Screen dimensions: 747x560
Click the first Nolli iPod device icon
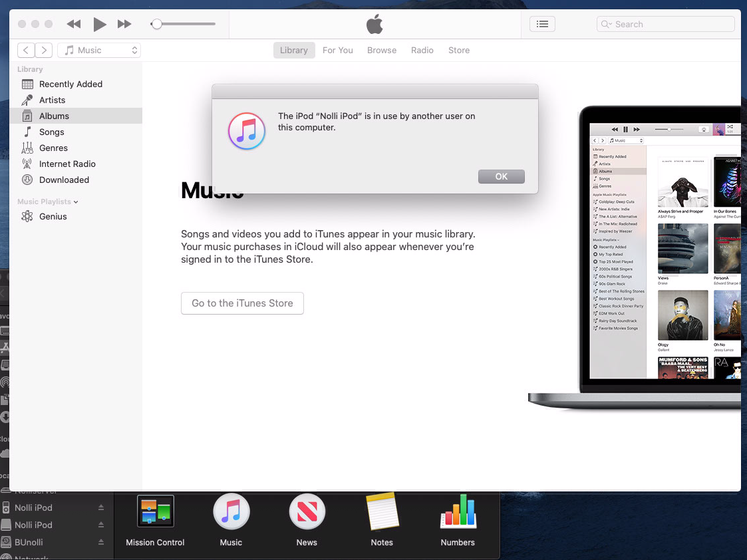pos(6,507)
